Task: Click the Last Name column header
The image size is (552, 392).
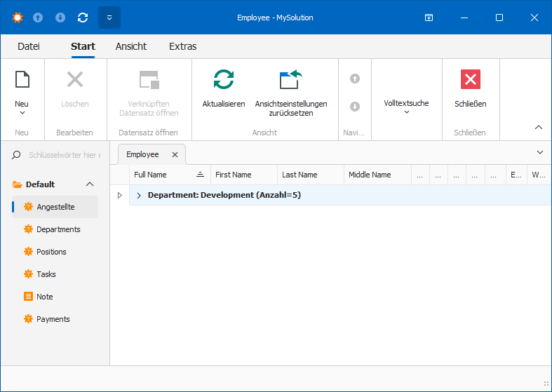Action: point(311,175)
